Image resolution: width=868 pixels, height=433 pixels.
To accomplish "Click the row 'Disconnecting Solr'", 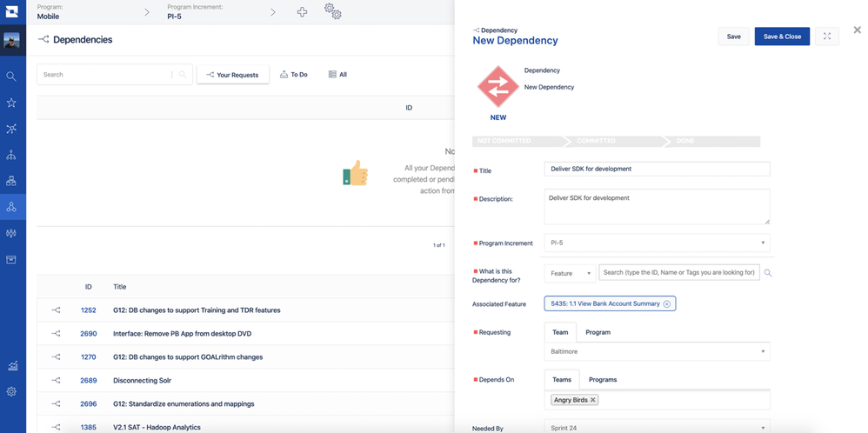I will [x=246, y=381].
